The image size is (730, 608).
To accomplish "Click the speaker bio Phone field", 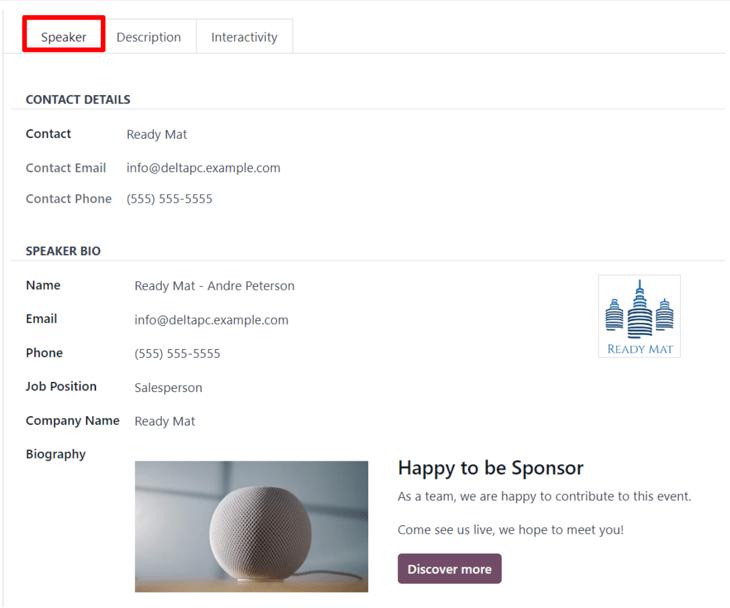I will coord(177,354).
